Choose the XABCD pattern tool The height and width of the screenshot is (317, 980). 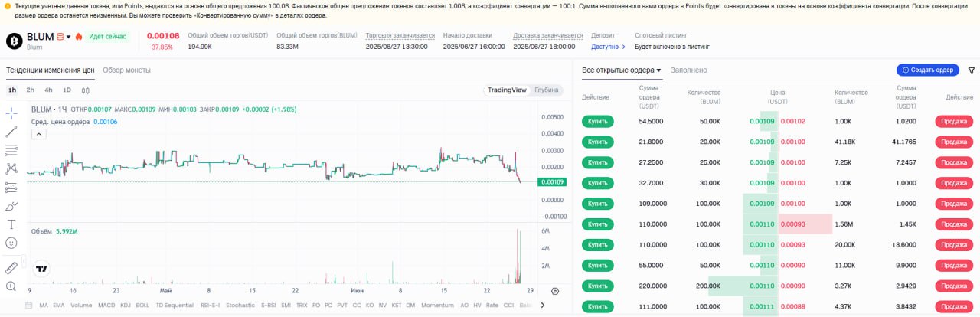(x=11, y=168)
